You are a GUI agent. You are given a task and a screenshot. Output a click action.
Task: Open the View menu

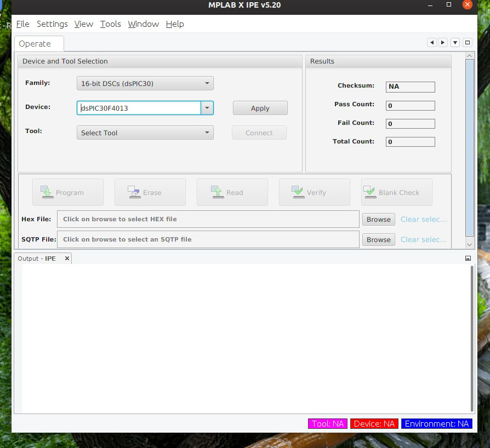84,24
